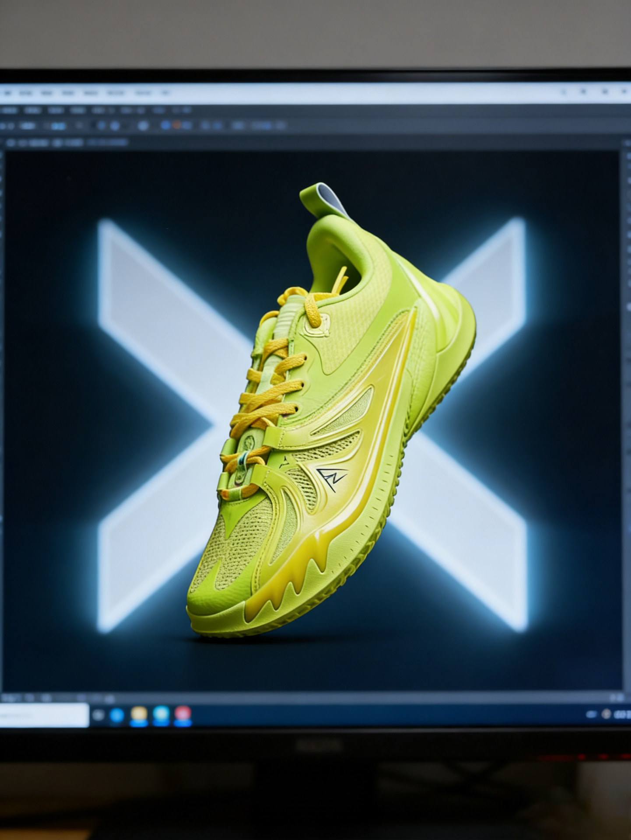Click the white circular icon in the toolbar
Viewport: 631px width, 840px height.
click(x=143, y=126)
